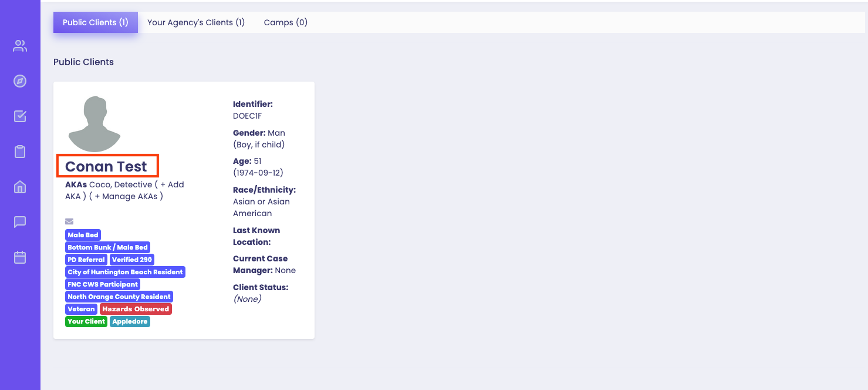The image size is (868, 390).
Task: Click North Orange County Resident tag
Action: 119,297
